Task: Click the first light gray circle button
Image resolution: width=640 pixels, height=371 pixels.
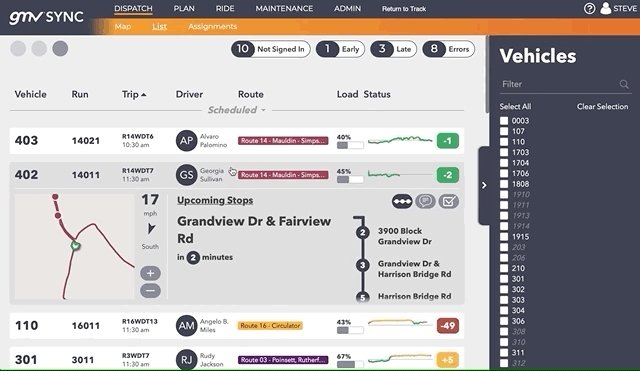Action: pyautogui.click(x=18, y=49)
